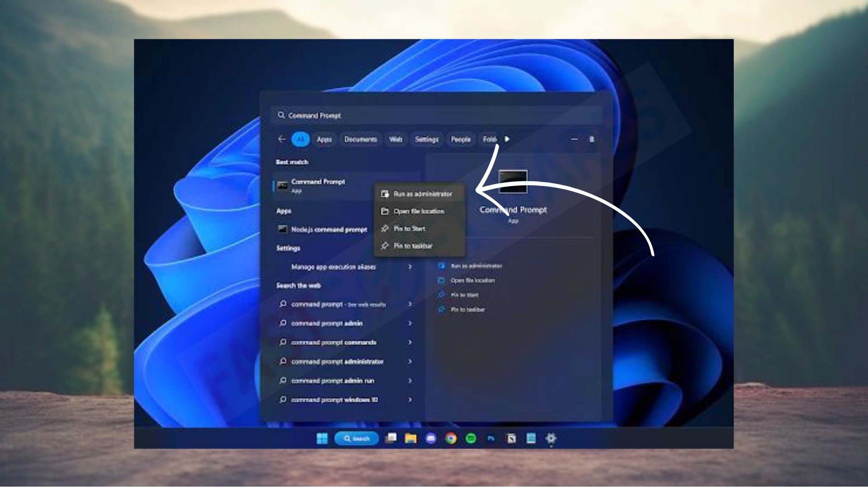Open the account avatar in the search panel
The image size is (868, 488).
click(x=591, y=139)
